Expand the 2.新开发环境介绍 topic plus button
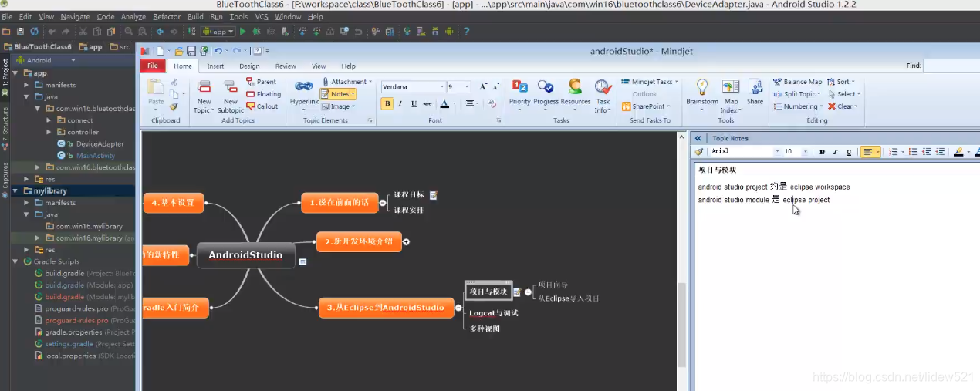The width and height of the screenshot is (980, 391). point(407,241)
